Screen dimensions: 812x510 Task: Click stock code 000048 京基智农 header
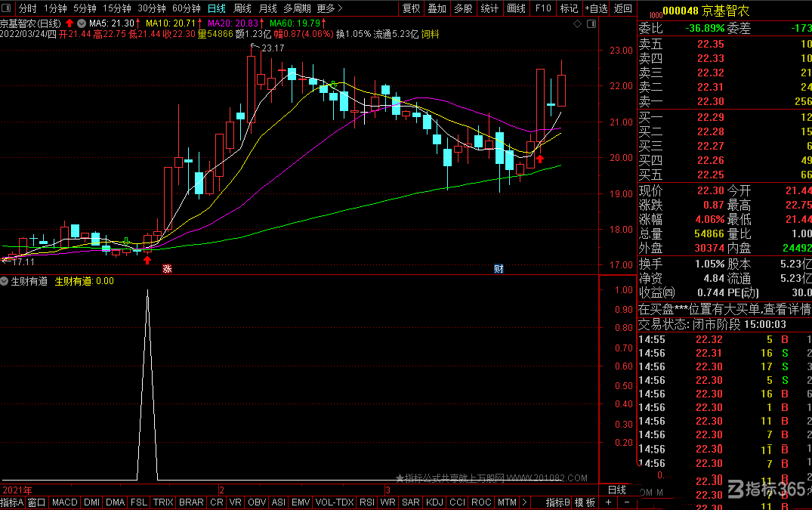(x=705, y=11)
